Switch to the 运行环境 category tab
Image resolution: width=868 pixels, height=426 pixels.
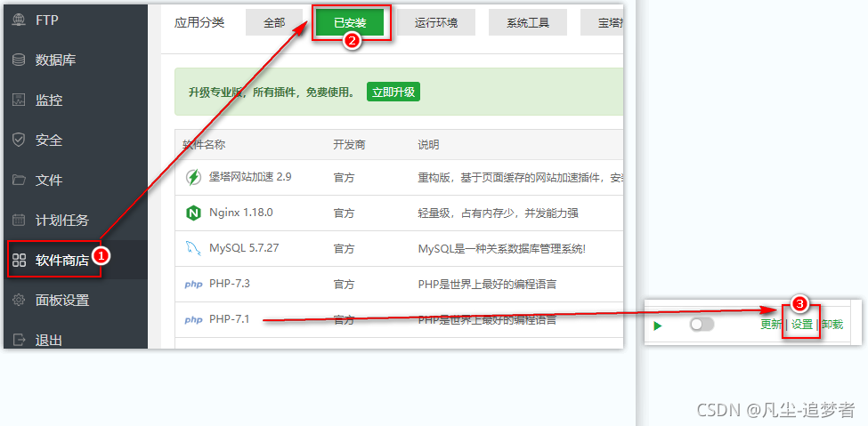436,23
